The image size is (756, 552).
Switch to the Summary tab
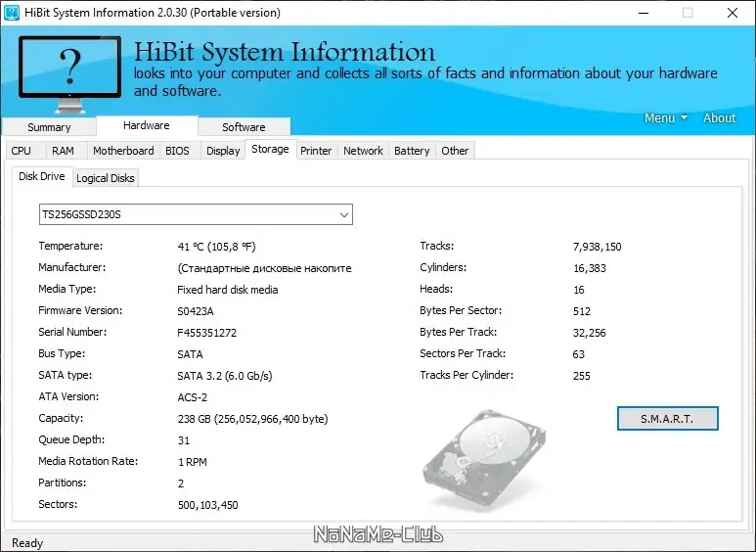tap(49, 127)
